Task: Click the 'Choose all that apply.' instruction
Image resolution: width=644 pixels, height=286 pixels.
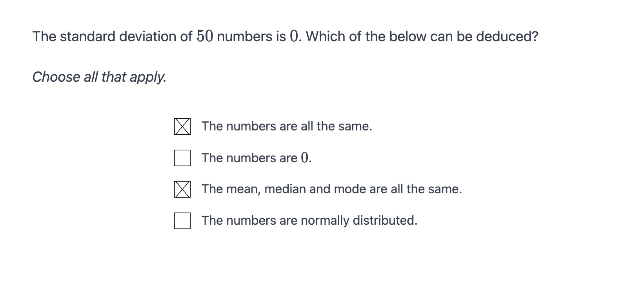Action: (x=99, y=77)
